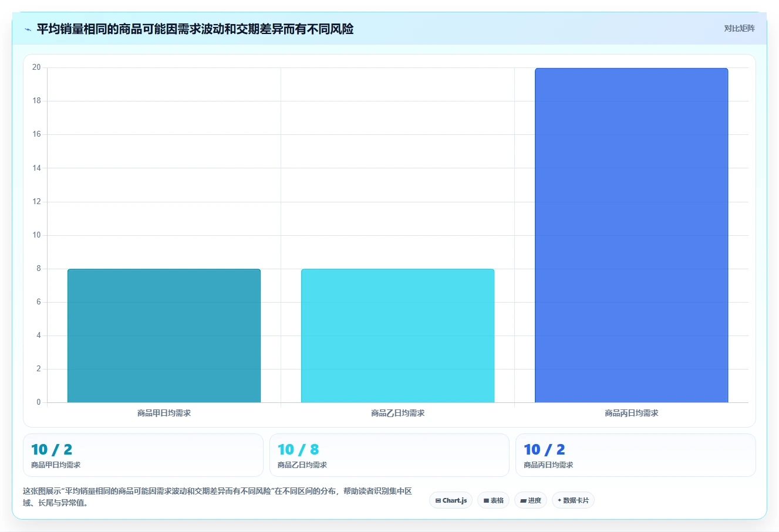Click the 商品乙日均需求 cyan bar
779x532 pixels.
[397, 336]
